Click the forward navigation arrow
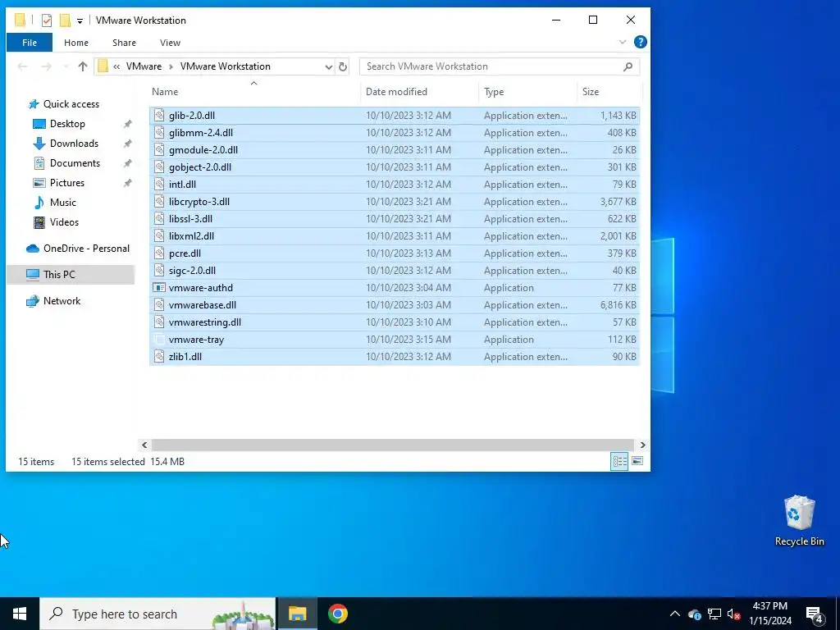The width and height of the screenshot is (840, 630). [47, 66]
